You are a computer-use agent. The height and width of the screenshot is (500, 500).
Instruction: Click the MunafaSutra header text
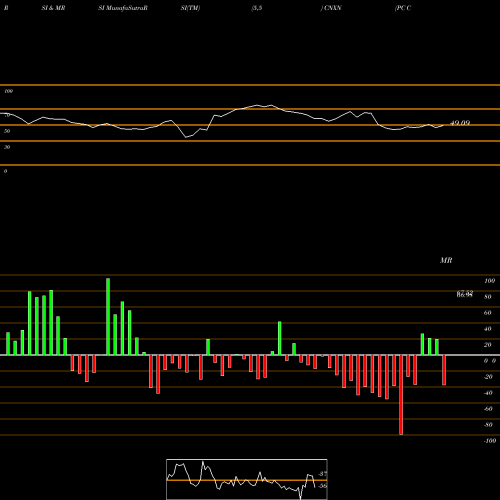pos(127,8)
